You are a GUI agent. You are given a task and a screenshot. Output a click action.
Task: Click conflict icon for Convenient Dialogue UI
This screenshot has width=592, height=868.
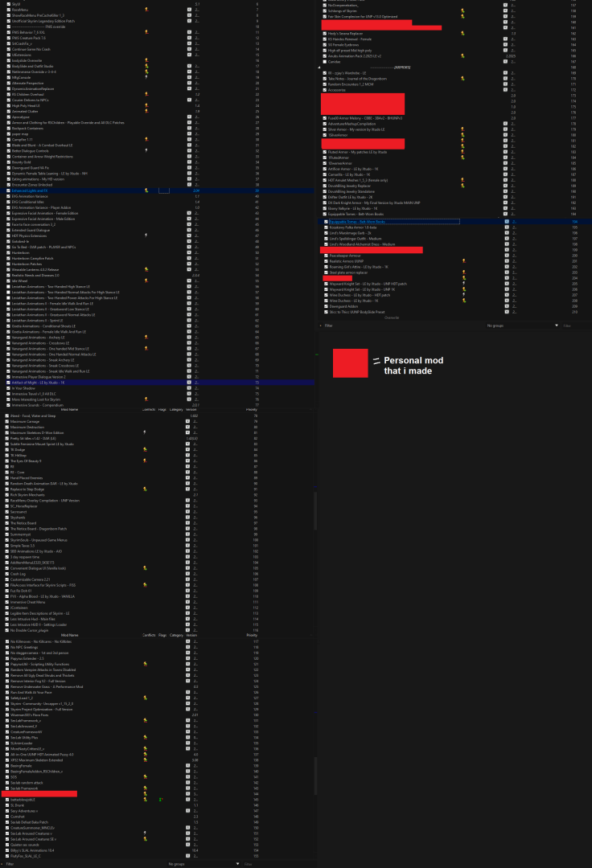click(x=145, y=568)
